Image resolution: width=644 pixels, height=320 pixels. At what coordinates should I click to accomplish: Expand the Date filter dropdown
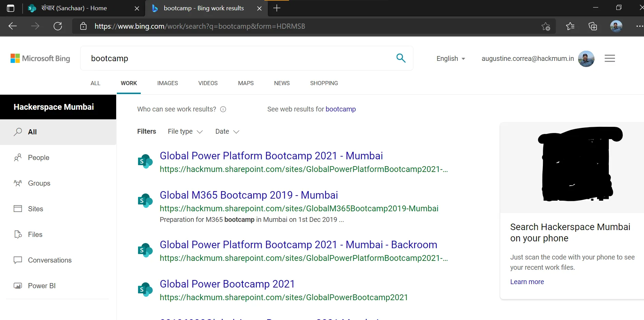[227, 132]
